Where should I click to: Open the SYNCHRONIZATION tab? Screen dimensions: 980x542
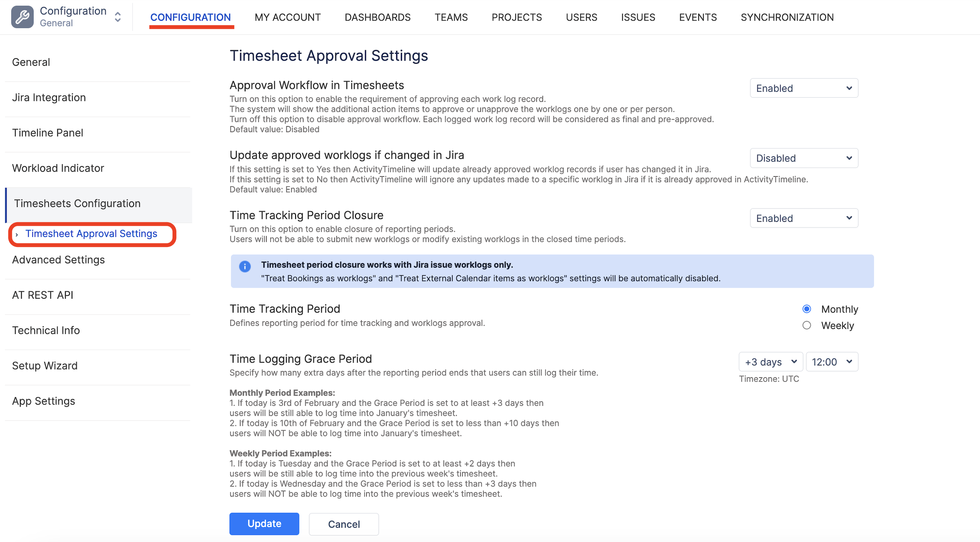[787, 17]
